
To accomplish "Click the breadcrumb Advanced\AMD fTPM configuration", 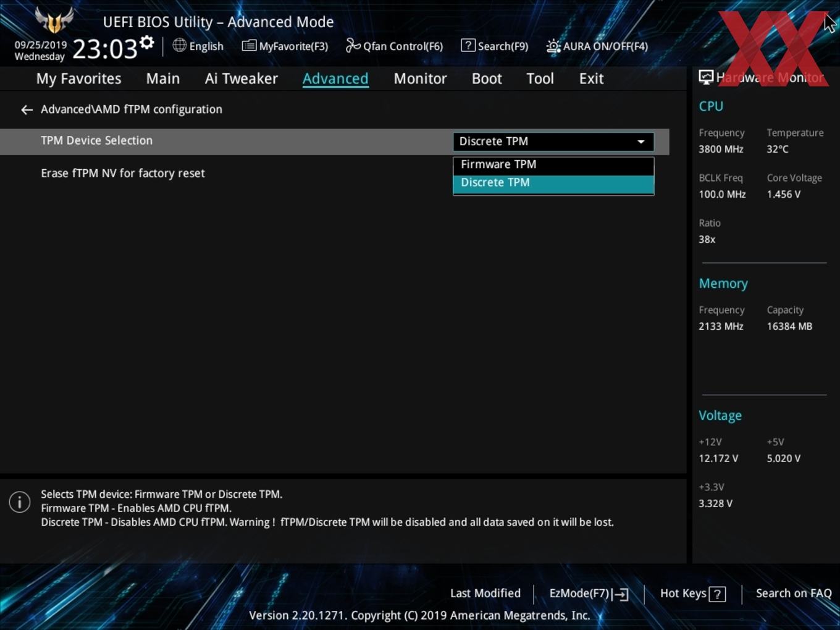I will (x=132, y=109).
